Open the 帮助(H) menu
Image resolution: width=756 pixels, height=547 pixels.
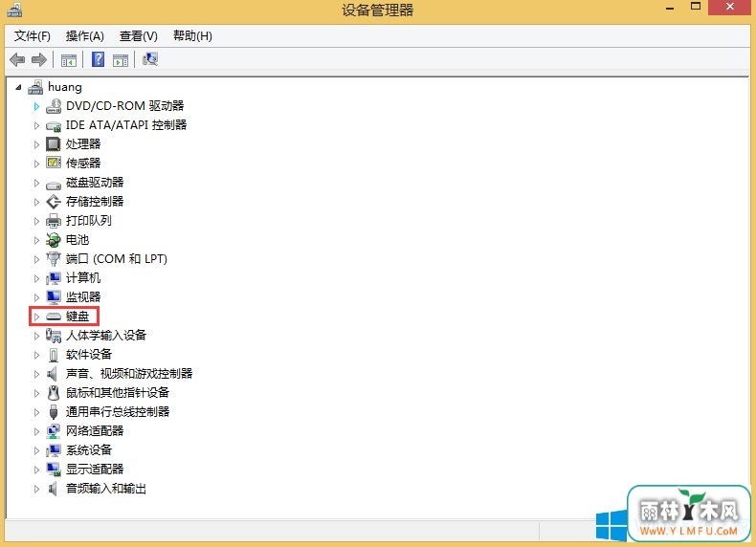192,36
